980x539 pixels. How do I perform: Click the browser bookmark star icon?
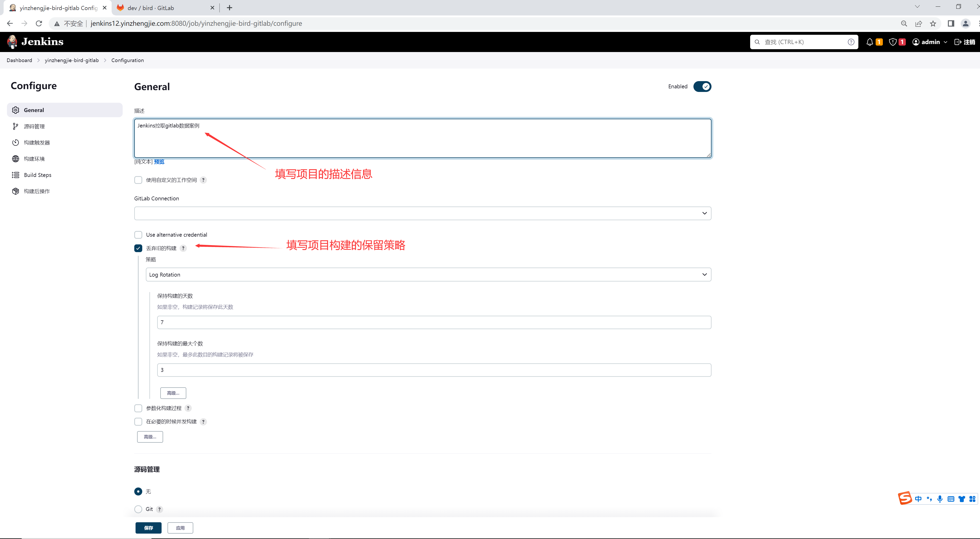click(x=933, y=24)
